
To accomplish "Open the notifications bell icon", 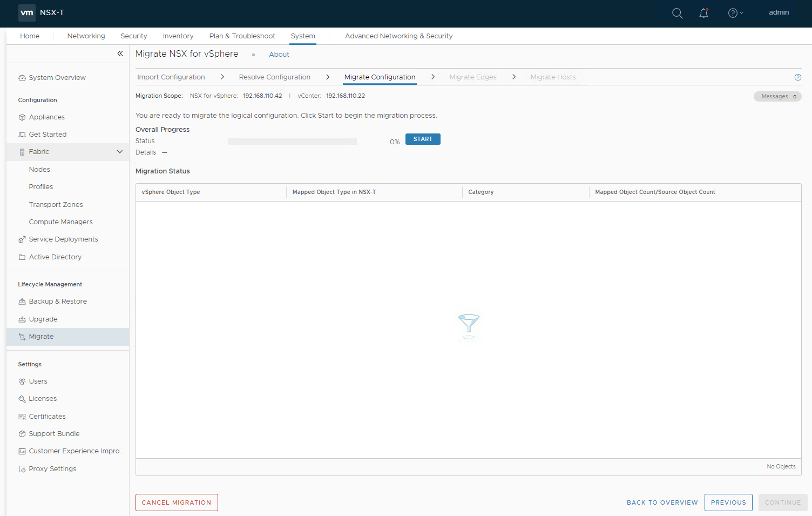I will point(703,13).
